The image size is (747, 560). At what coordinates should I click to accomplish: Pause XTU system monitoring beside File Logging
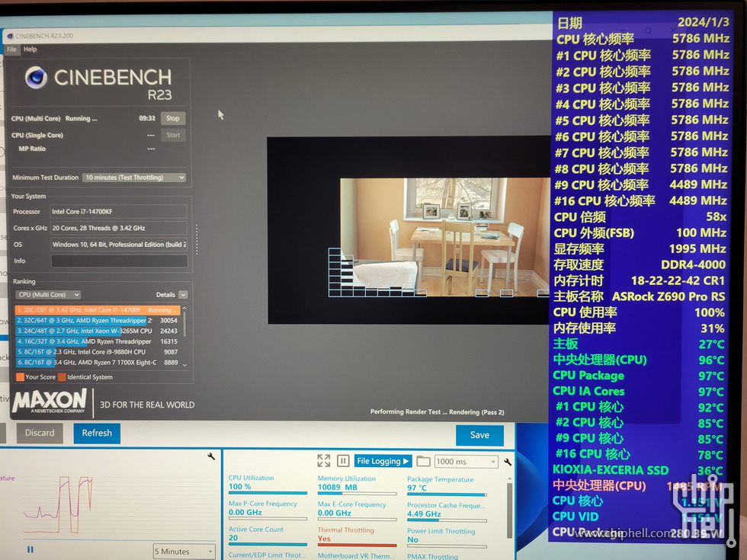(343, 460)
